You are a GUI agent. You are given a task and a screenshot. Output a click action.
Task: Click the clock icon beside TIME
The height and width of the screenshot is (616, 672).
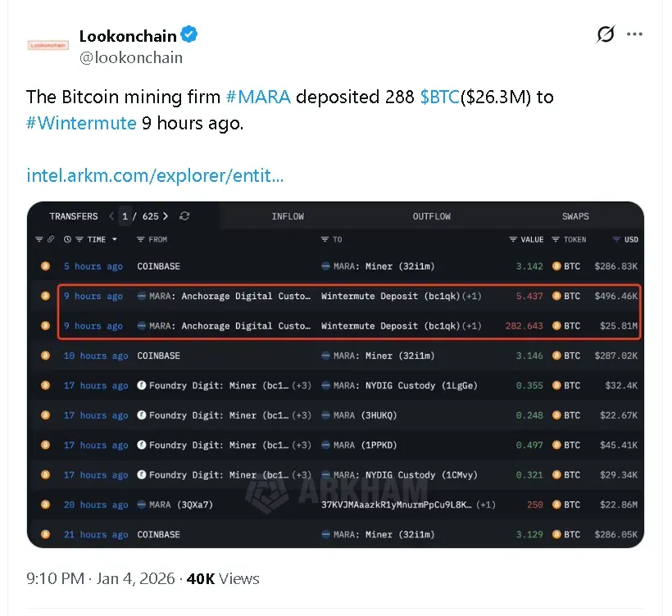[x=66, y=239]
